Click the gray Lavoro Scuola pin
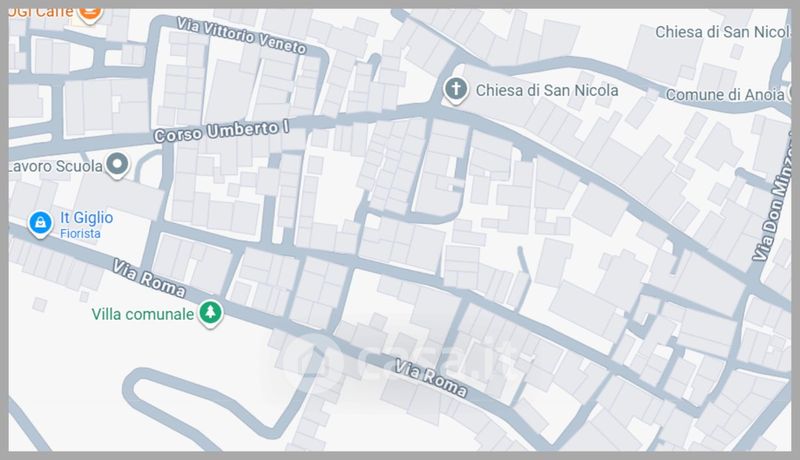The height and width of the screenshot is (460, 800). coord(118,163)
